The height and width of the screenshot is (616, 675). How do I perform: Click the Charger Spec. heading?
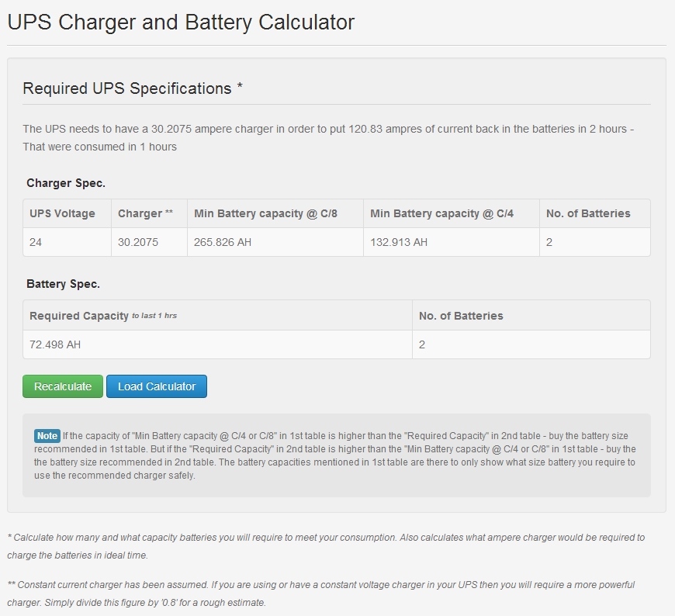click(66, 183)
